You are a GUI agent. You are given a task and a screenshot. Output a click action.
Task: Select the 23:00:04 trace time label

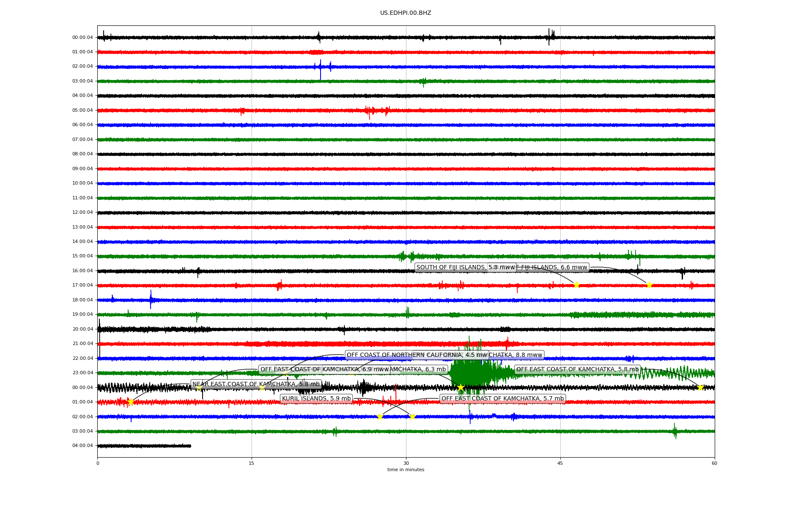pyautogui.click(x=82, y=373)
